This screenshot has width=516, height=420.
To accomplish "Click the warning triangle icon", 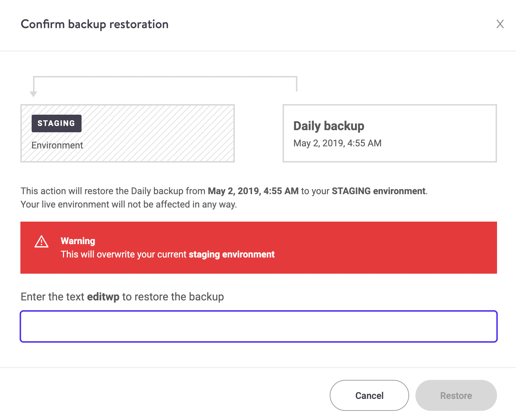I will (x=41, y=242).
